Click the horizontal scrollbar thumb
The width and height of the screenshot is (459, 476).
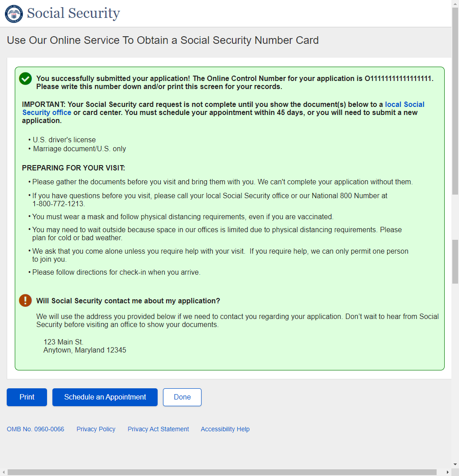click(x=222, y=472)
